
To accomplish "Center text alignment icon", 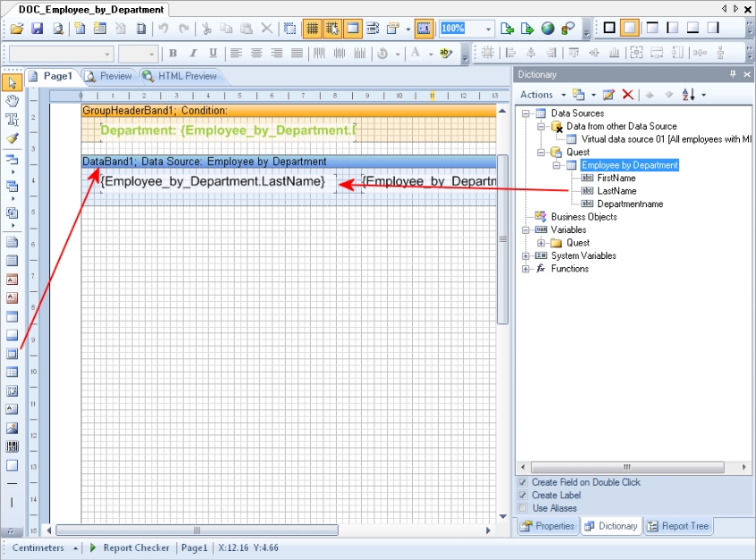I will pyautogui.click(x=256, y=53).
